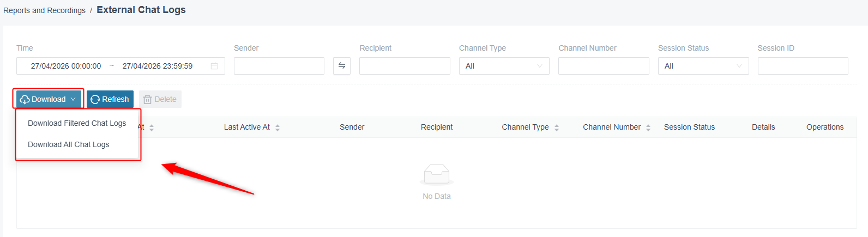Image resolution: width=868 pixels, height=237 pixels.
Task: Click the External Chat Logs title
Action: [141, 10]
